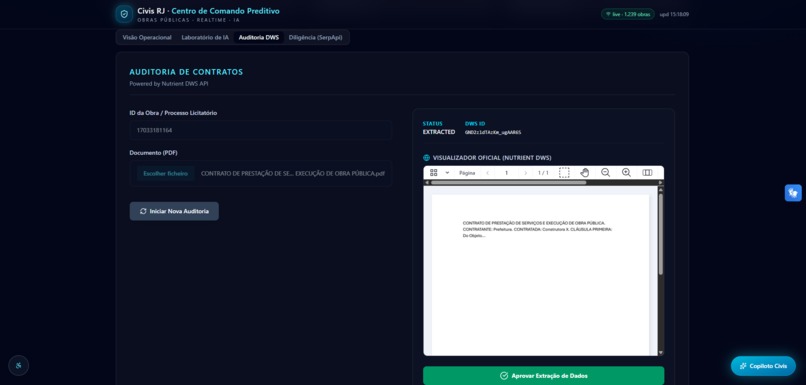
Task: Click the globe icon beside Visualizador Oficial
Action: point(426,158)
